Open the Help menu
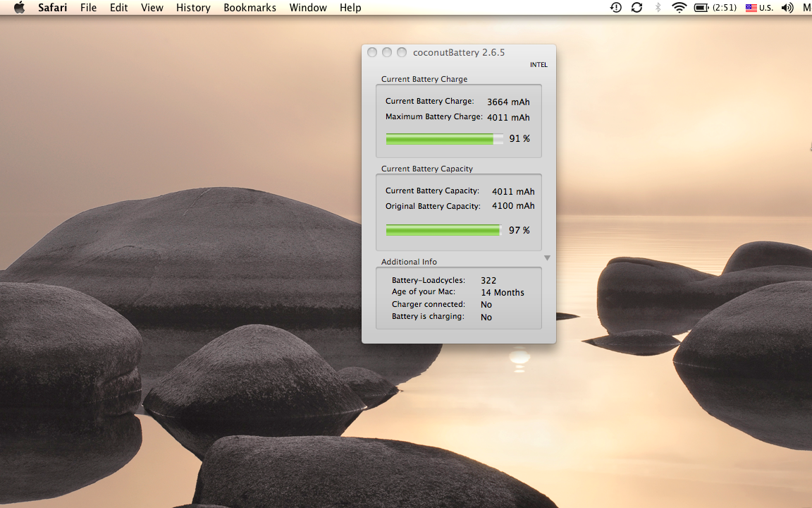The width and height of the screenshot is (812, 508). 350,7
